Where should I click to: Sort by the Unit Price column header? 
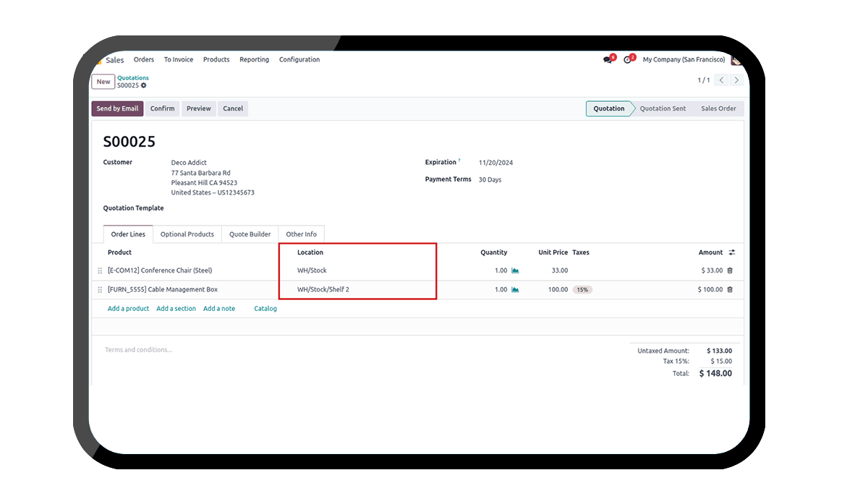(x=553, y=252)
